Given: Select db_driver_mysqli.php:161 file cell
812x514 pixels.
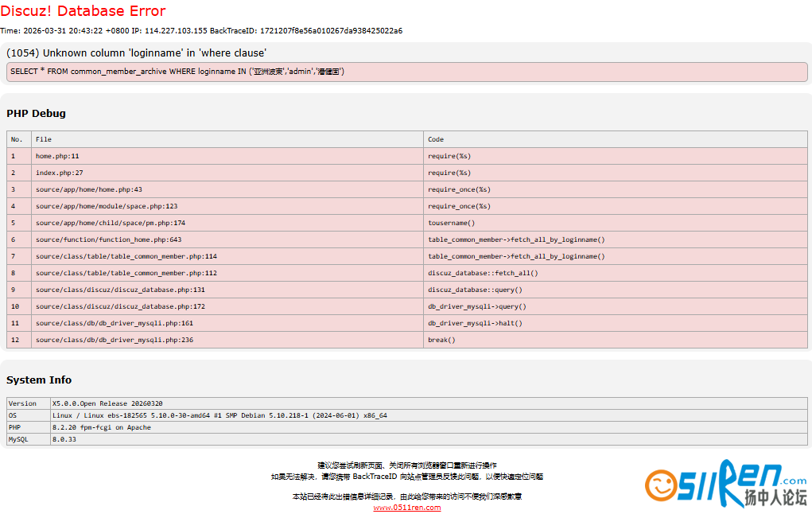Looking at the screenshot, I should [227, 323].
